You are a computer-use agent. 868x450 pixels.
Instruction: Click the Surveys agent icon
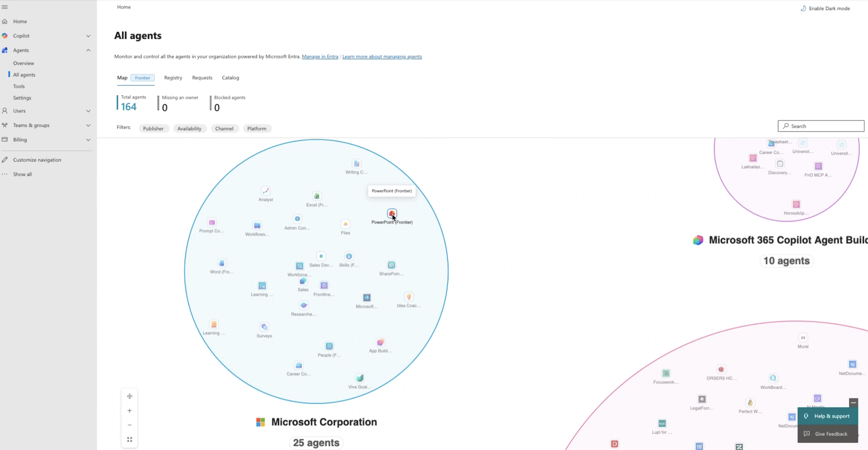pos(264,327)
